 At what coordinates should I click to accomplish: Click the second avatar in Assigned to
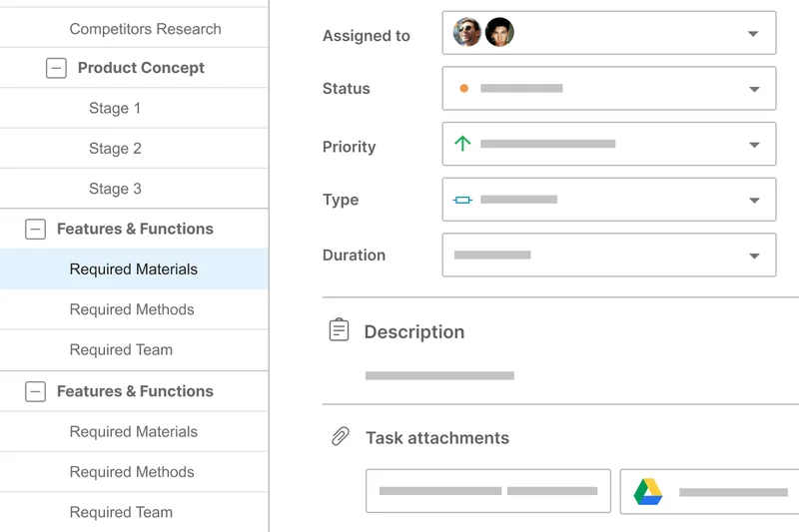(x=499, y=33)
